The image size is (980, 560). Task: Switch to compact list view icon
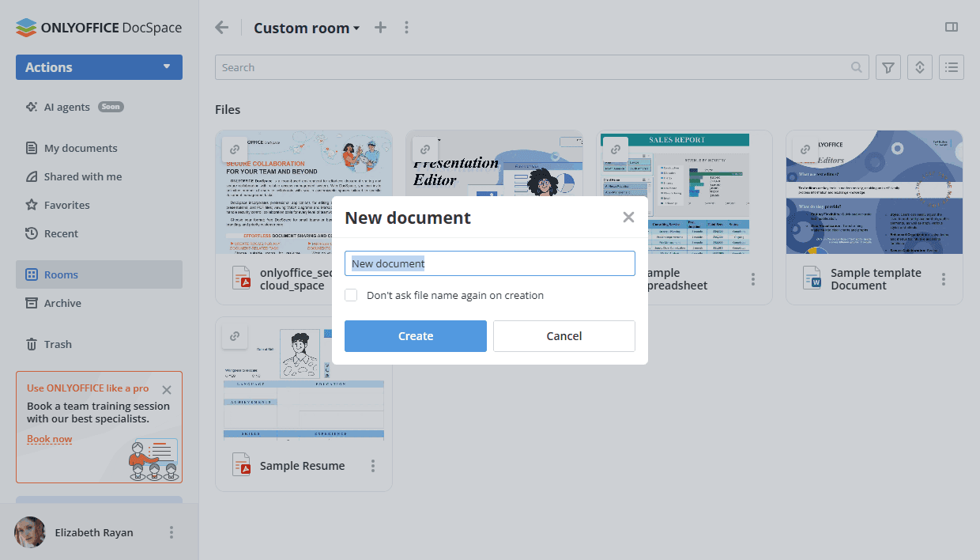(951, 67)
